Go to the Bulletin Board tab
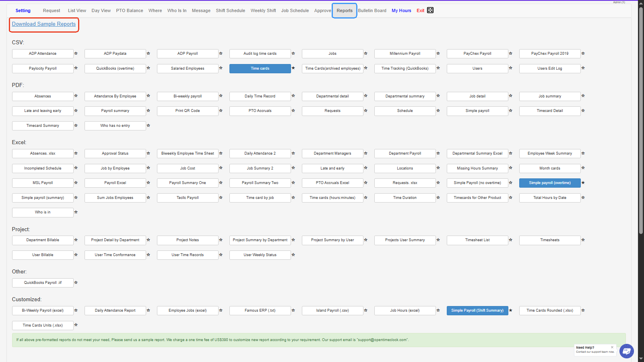Image resolution: width=644 pixels, height=362 pixels. tap(372, 11)
